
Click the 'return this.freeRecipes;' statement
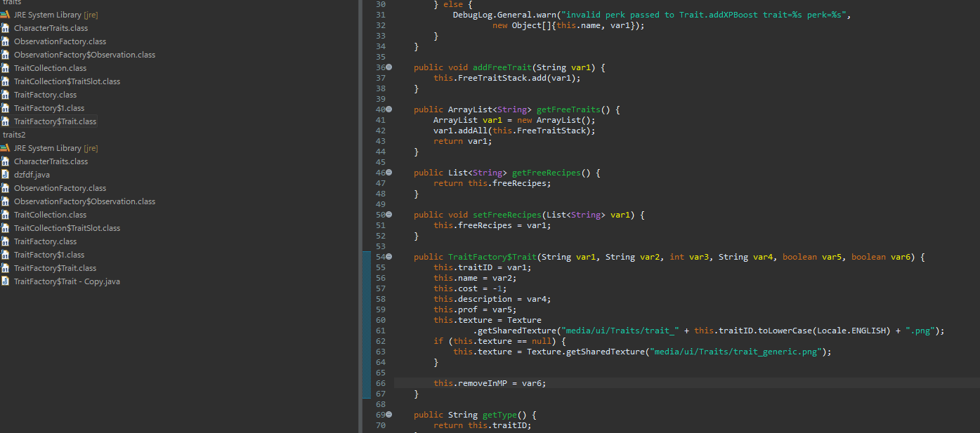492,183
